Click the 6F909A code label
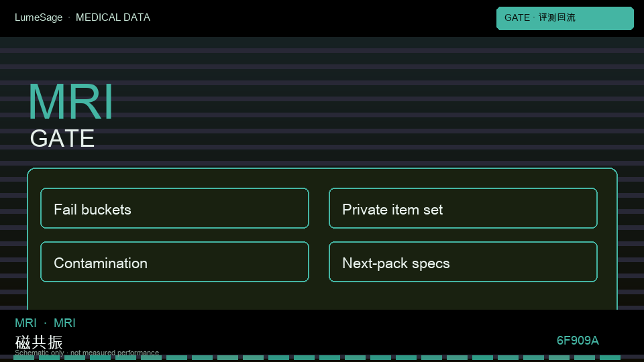Image resolution: width=644 pixels, height=362 pixels. 578,341
